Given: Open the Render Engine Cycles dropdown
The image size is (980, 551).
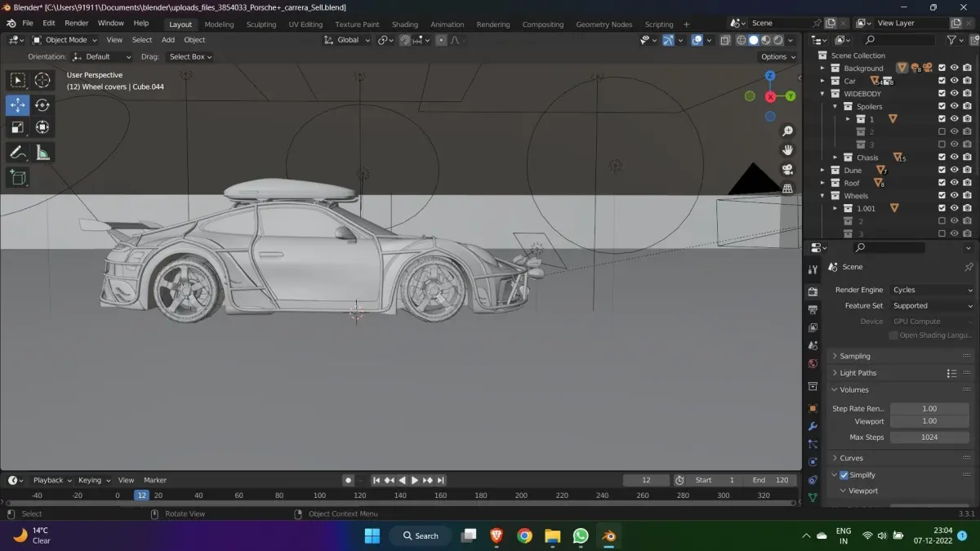Looking at the screenshot, I should tap(932, 290).
